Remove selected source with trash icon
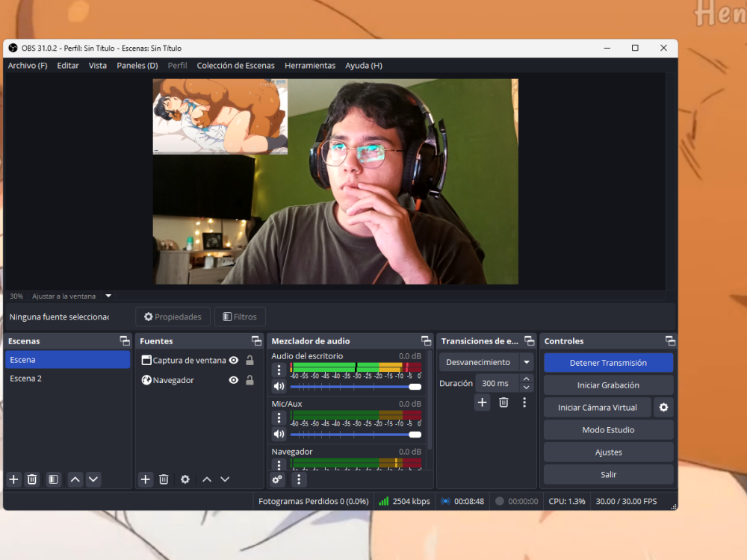The height and width of the screenshot is (560, 747). click(164, 479)
